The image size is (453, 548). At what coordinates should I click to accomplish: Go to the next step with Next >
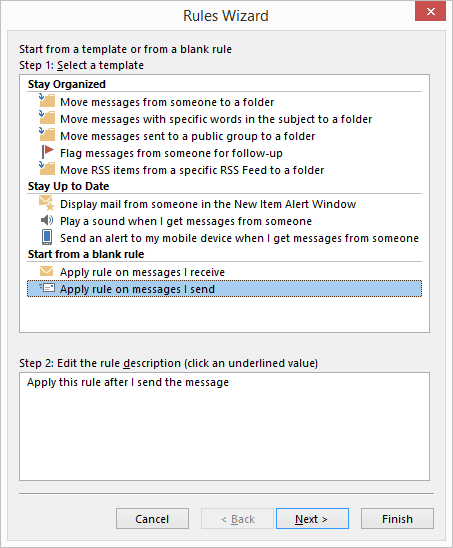(312, 519)
